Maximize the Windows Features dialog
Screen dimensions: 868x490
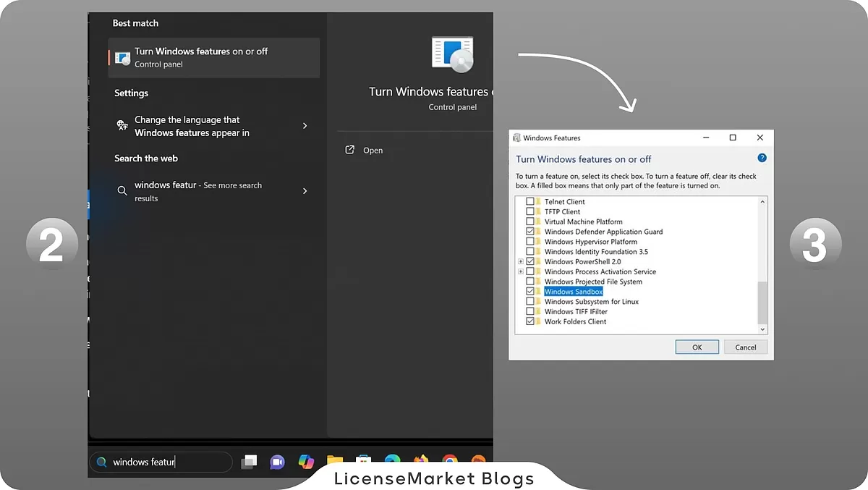[732, 138]
